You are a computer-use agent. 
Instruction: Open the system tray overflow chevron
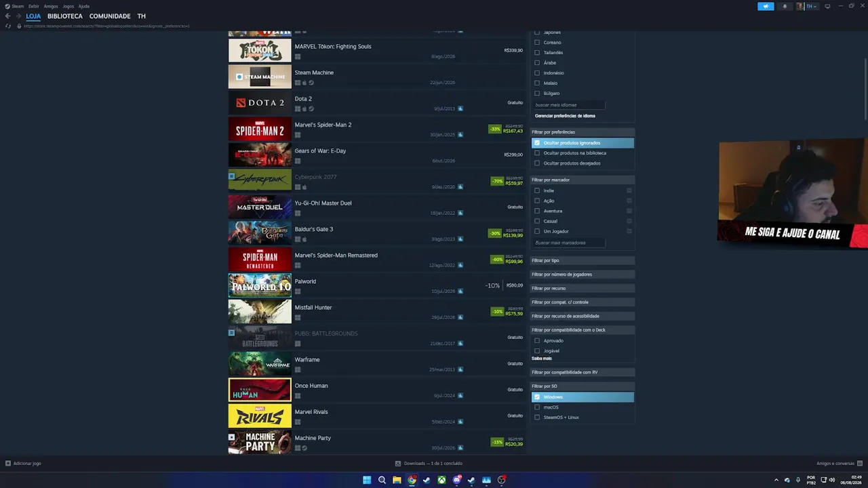pos(776,480)
